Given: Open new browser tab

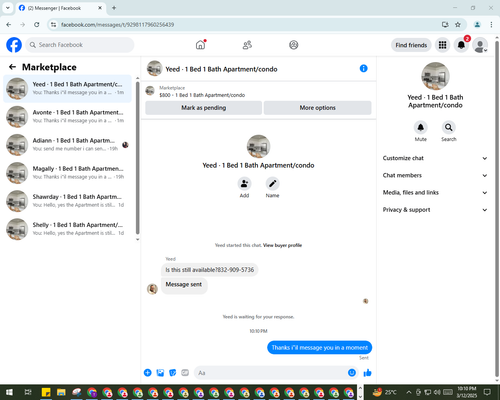Looking at the screenshot, I should [x=114, y=8].
